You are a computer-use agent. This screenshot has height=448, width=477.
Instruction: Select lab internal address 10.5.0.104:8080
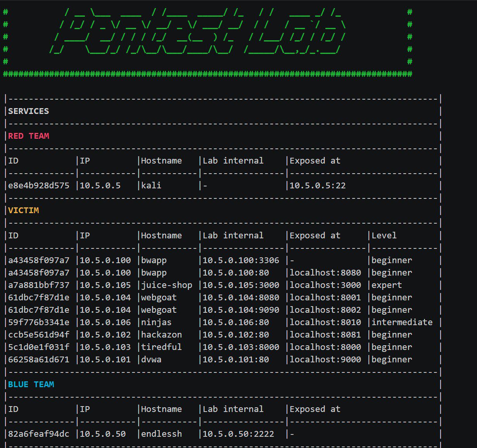point(241,298)
